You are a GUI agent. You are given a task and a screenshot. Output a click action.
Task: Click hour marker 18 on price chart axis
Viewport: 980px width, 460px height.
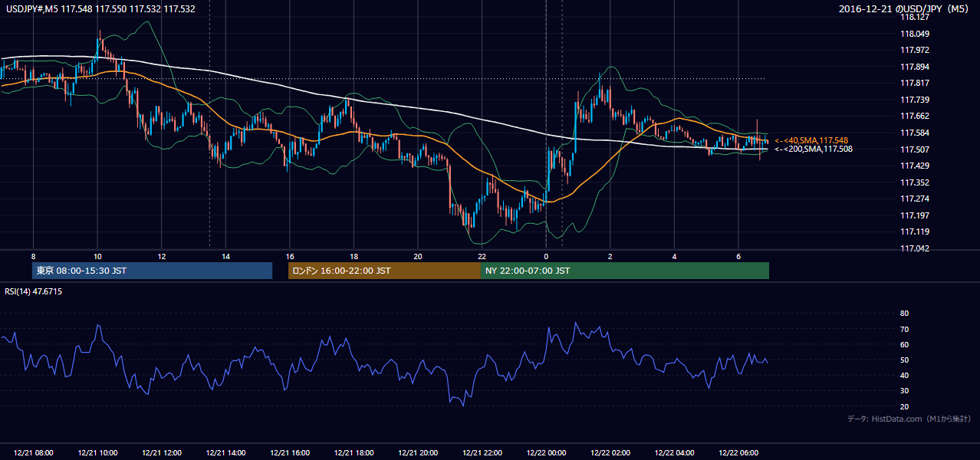pos(354,255)
